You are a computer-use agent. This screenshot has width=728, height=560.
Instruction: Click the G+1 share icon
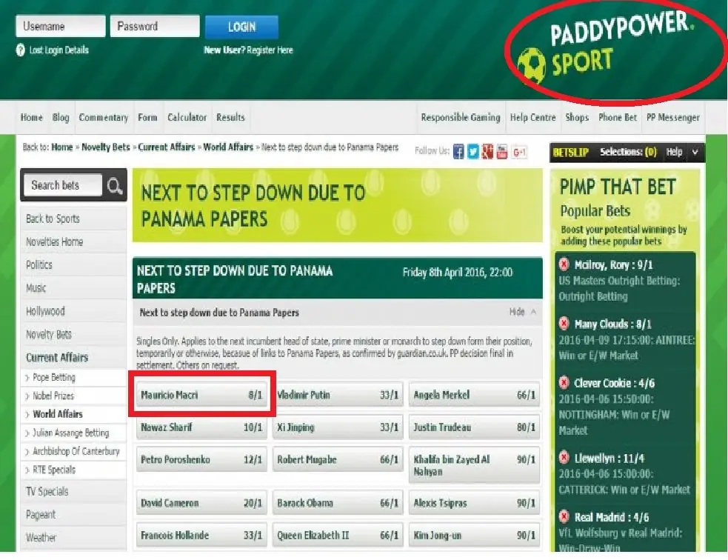tap(519, 152)
